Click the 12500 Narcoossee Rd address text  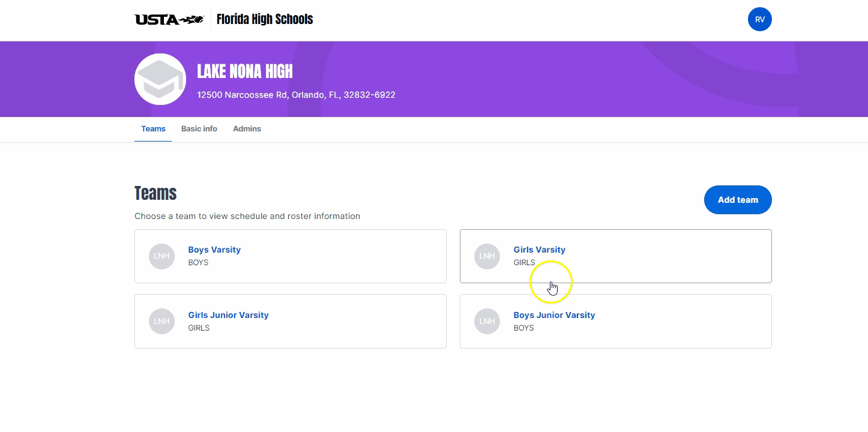pyautogui.click(x=296, y=95)
